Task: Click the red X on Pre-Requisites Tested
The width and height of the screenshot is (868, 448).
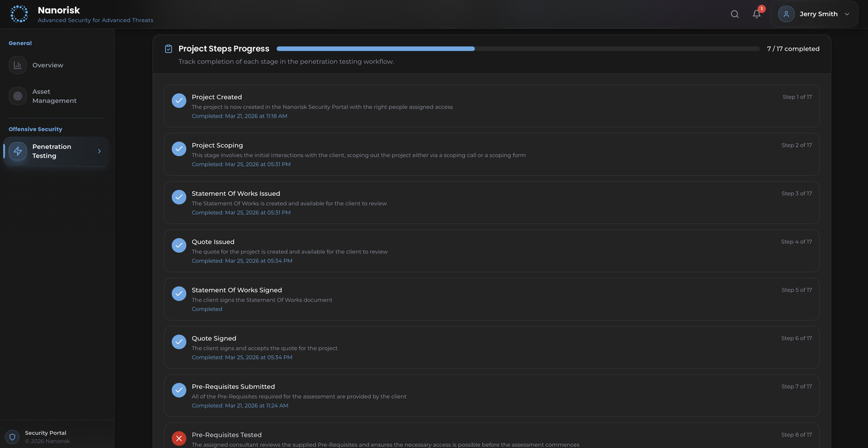Action: point(179,438)
